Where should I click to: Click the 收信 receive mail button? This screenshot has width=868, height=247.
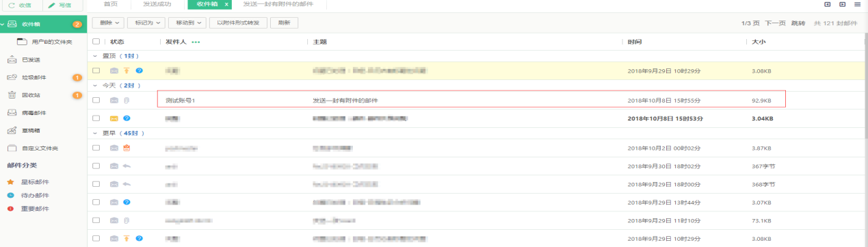(21, 5)
